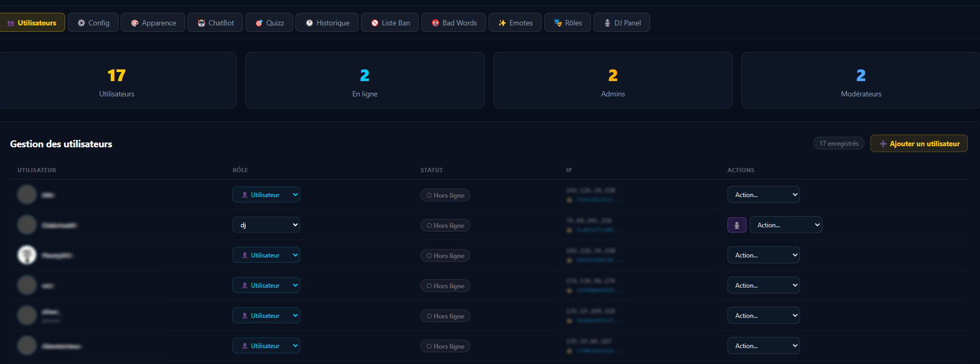
Task: Expand the first row's Utilisateur role dropdown
Action: coord(266,195)
